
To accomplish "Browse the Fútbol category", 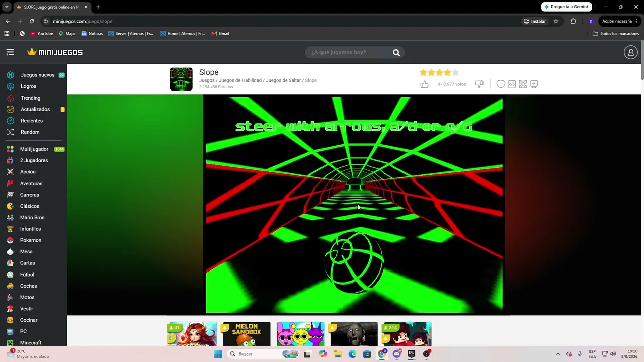I will pos(27,275).
